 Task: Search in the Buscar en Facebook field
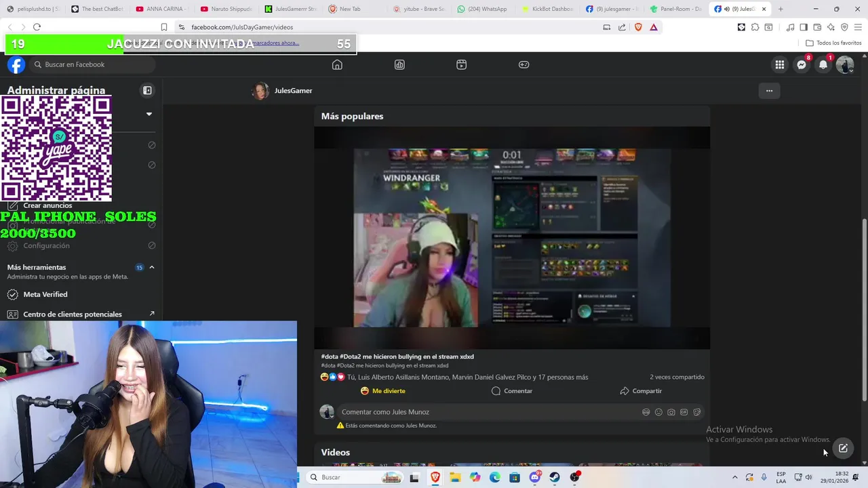tap(94, 64)
